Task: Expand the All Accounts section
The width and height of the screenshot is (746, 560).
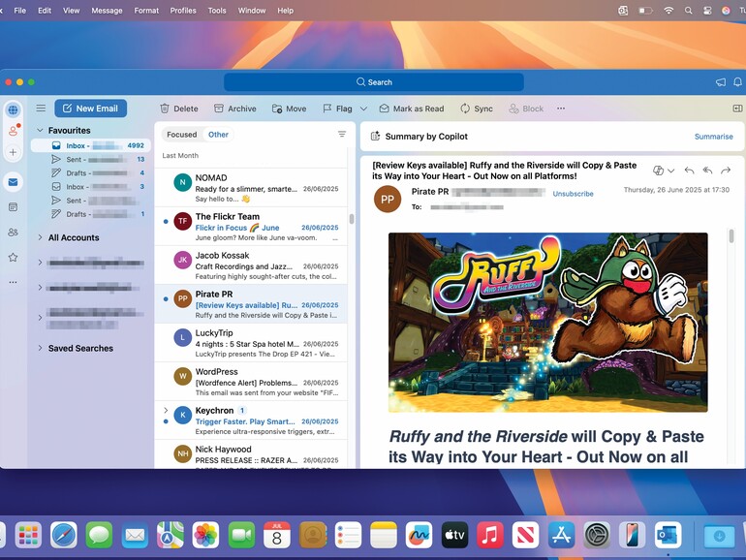Action: (40, 237)
